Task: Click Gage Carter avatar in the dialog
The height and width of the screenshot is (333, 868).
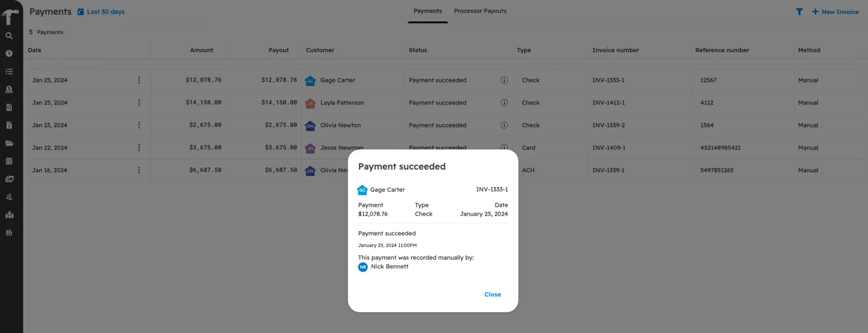Action: point(362,190)
